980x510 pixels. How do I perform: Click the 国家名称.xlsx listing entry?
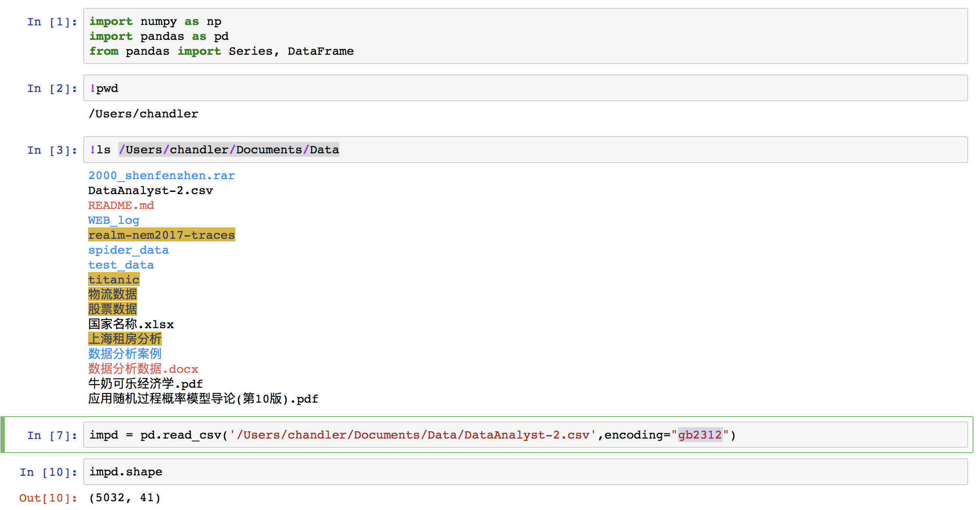(131, 324)
